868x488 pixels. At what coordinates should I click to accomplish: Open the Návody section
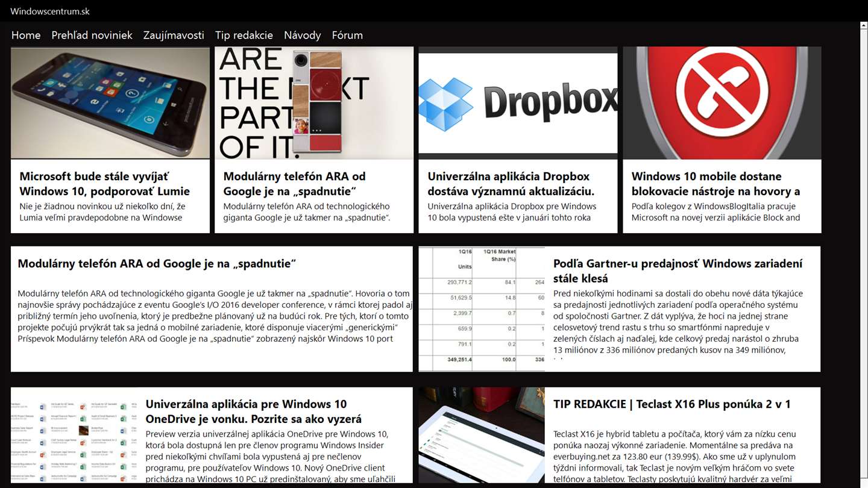[x=303, y=35]
